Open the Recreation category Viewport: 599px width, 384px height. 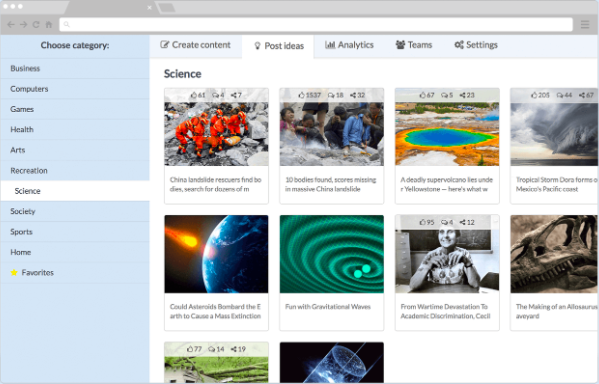pyautogui.click(x=75, y=170)
